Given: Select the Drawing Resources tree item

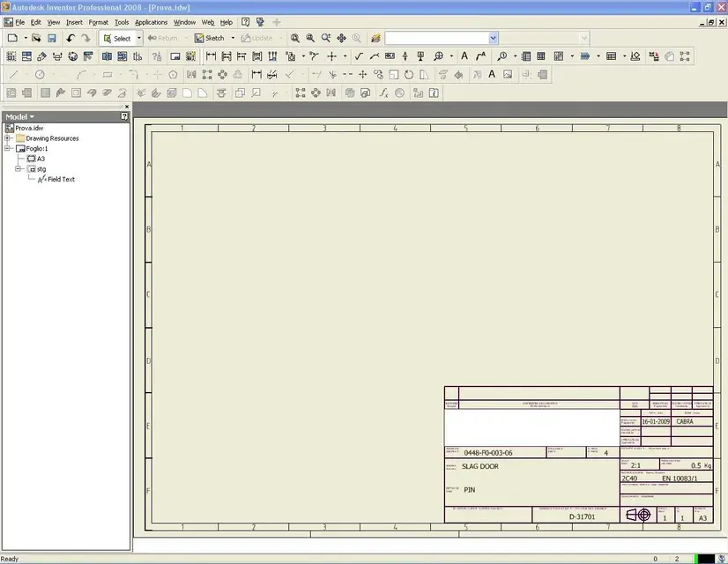Looking at the screenshot, I should click(52, 138).
